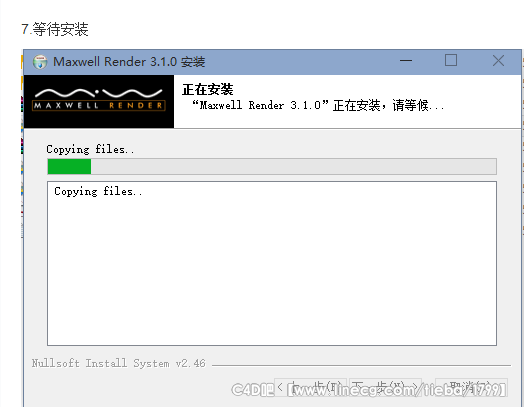Click the 'Copying files..' status label above progress bar

click(90, 150)
